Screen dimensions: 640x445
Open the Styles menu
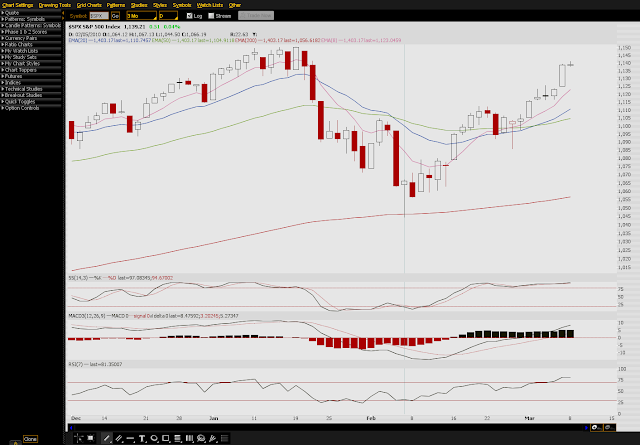pos(160,5)
